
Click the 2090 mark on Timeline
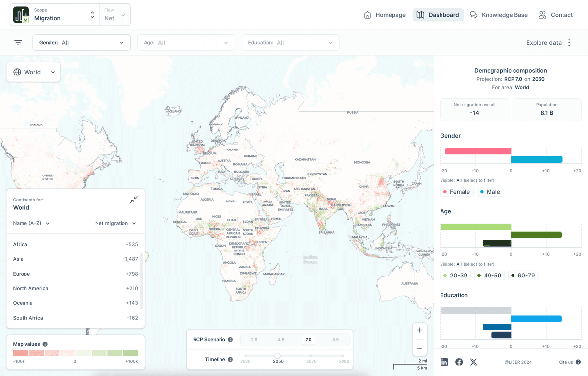coord(343,356)
